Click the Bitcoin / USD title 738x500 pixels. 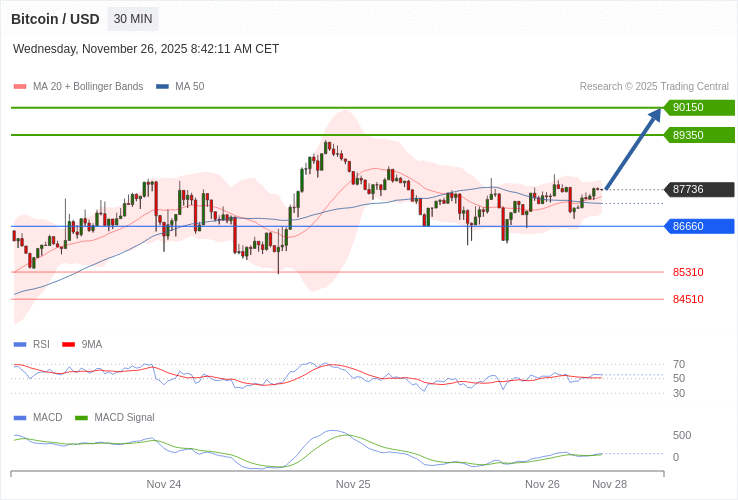coord(55,19)
